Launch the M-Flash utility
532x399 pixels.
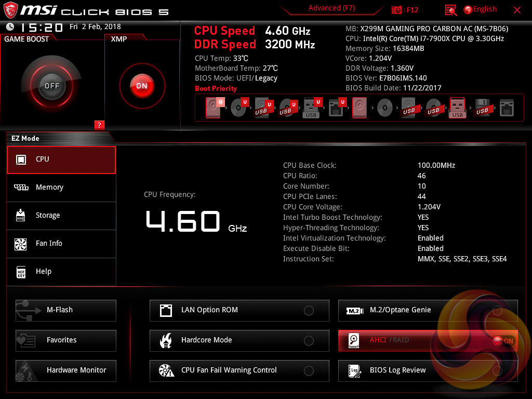(x=66, y=310)
